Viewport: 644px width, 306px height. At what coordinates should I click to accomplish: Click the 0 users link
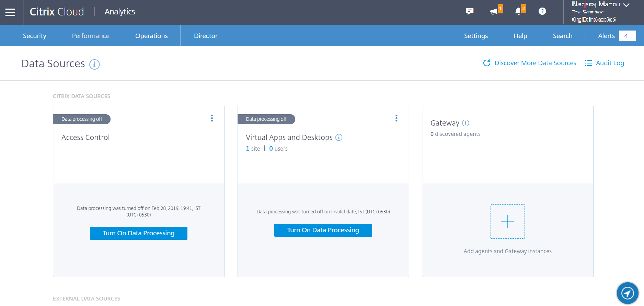[x=278, y=149]
